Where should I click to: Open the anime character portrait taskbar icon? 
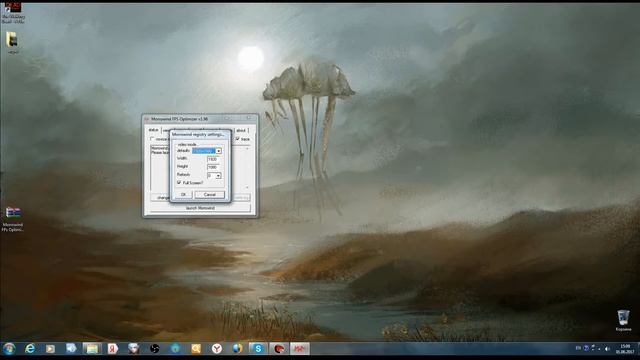[x=133, y=349]
